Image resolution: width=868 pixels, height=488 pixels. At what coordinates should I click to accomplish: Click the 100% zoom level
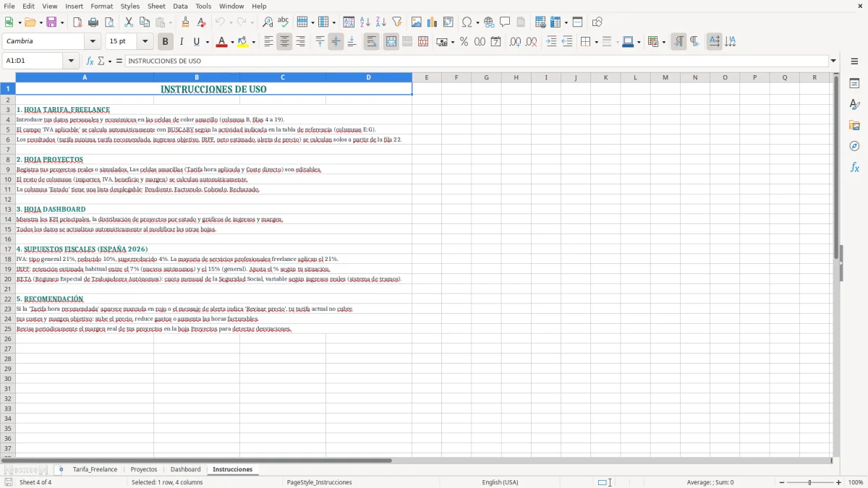click(x=855, y=482)
